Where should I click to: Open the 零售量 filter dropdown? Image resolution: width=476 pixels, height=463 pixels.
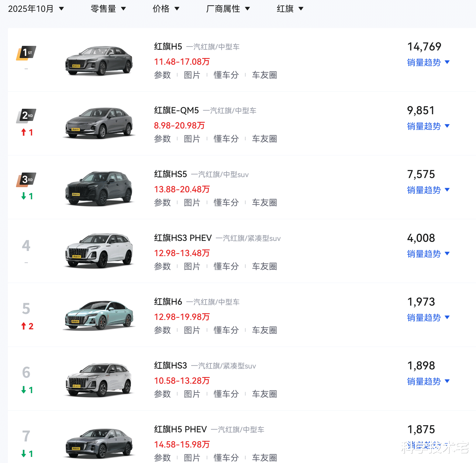click(108, 9)
